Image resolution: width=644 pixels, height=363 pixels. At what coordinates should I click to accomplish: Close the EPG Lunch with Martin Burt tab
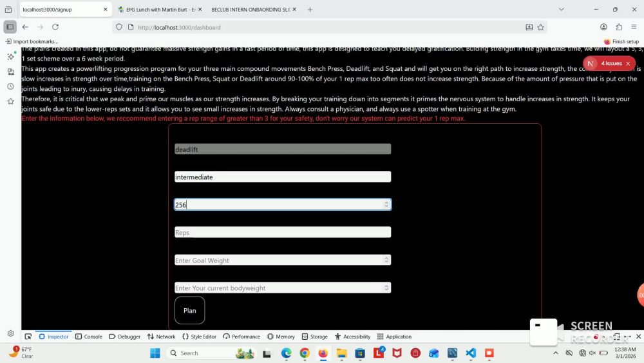click(x=200, y=10)
